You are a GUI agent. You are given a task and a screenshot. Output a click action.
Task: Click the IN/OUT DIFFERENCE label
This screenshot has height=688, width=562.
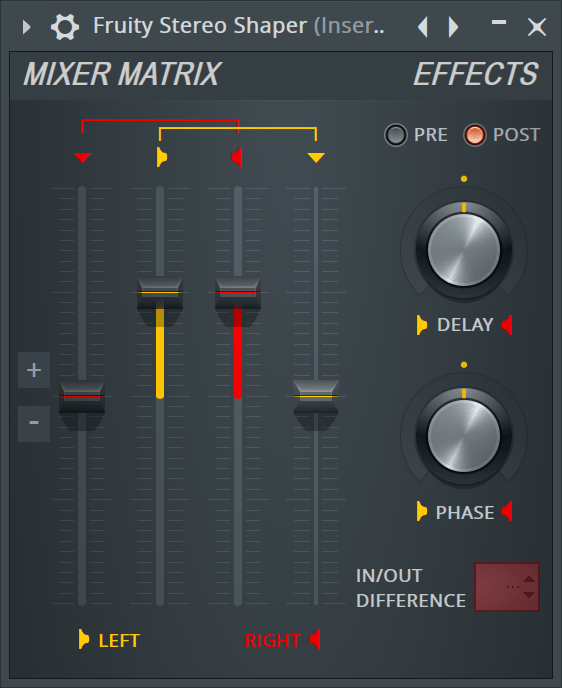[411, 588]
